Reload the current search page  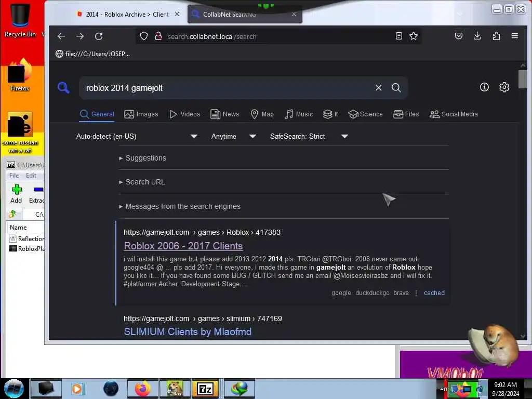pos(99,36)
